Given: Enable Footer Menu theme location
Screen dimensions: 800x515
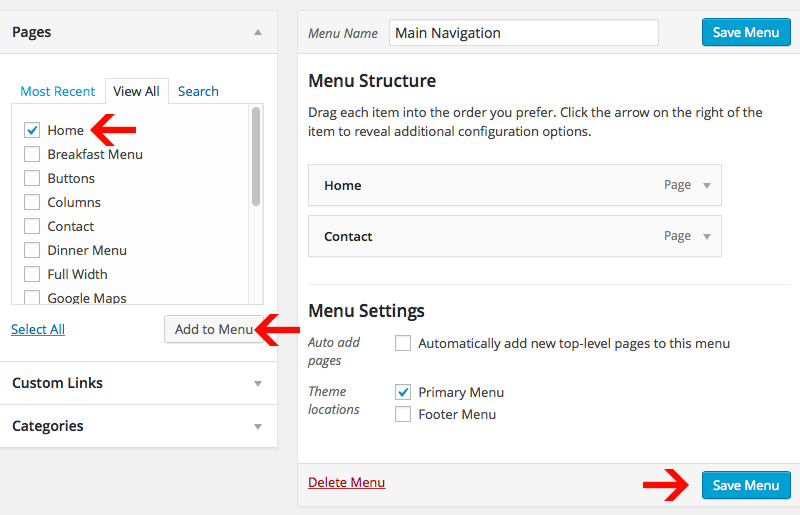Looking at the screenshot, I should point(403,414).
